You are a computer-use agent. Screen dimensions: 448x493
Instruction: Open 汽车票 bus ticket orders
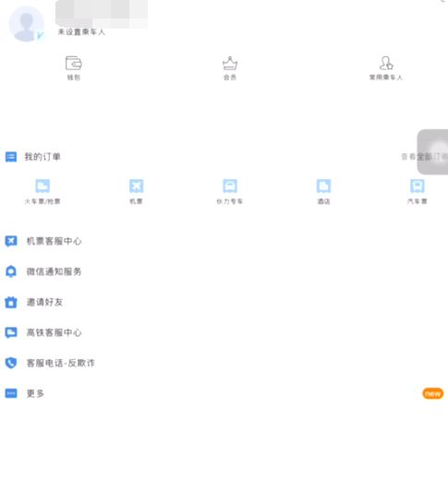(x=418, y=191)
